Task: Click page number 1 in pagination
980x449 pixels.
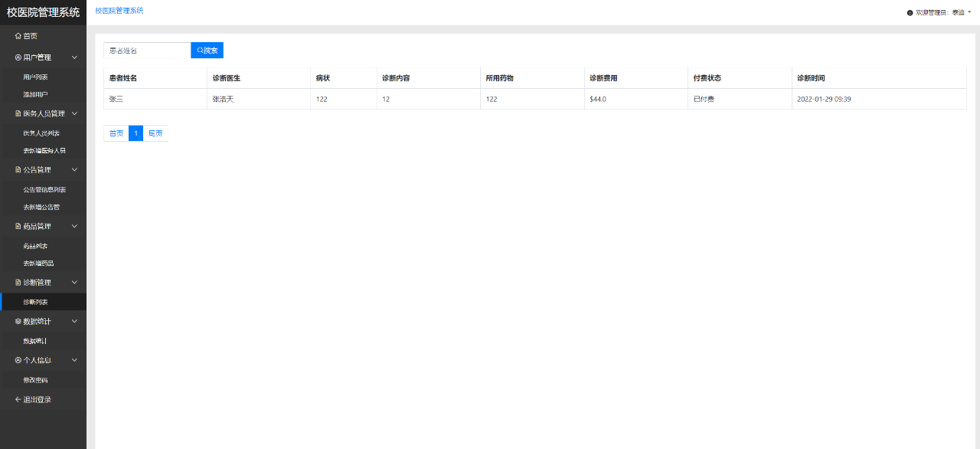Action: [x=136, y=133]
